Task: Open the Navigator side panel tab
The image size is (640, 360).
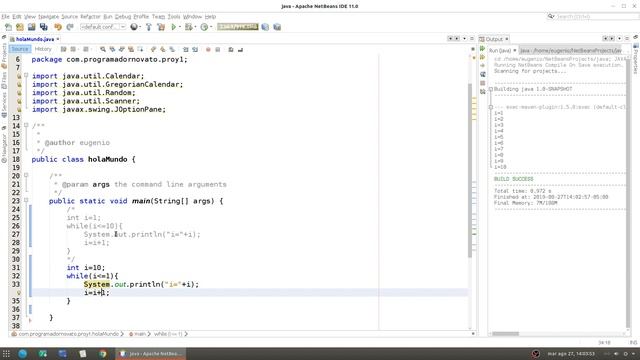Action: coord(4,149)
